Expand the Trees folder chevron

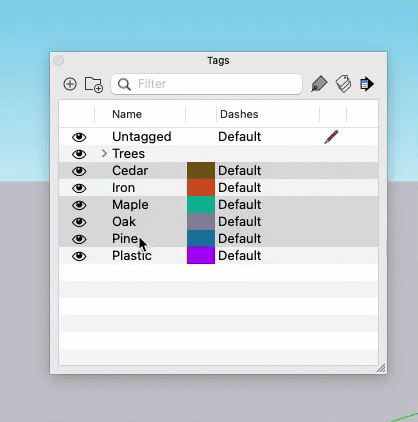(x=104, y=154)
